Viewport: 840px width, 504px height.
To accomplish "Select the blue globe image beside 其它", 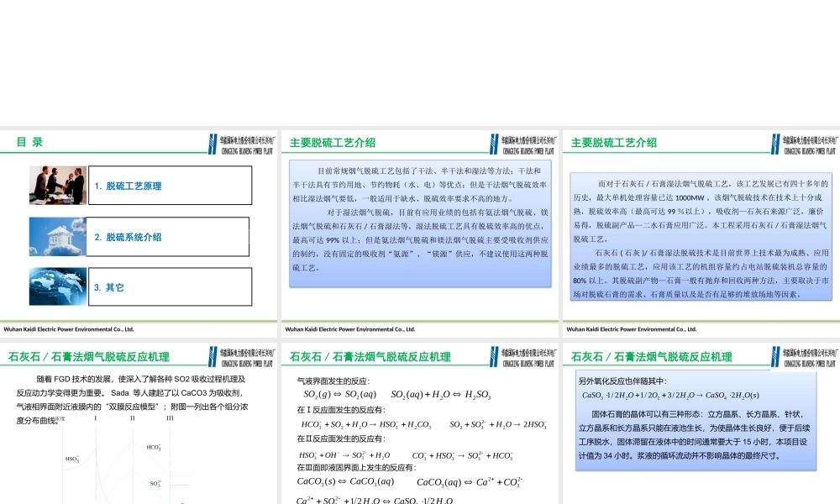I will pyautogui.click(x=59, y=286).
